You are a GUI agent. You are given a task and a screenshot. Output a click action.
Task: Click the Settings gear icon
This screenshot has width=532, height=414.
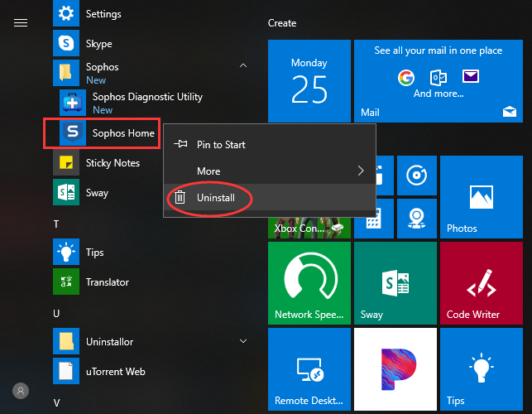[x=66, y=13]
